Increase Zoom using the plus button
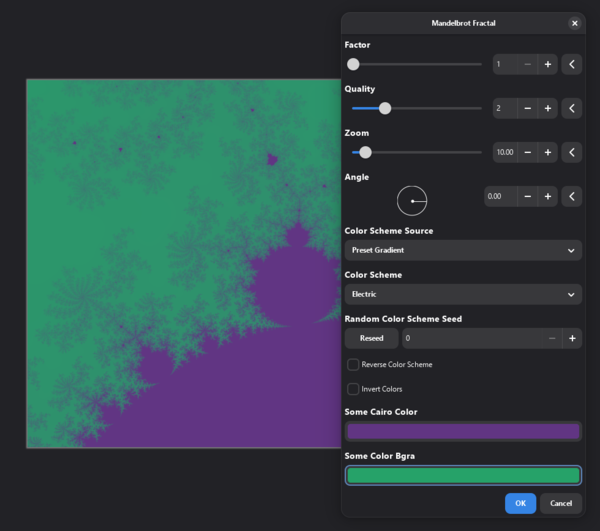The image size is (600, 531). (x=548, y=152)
